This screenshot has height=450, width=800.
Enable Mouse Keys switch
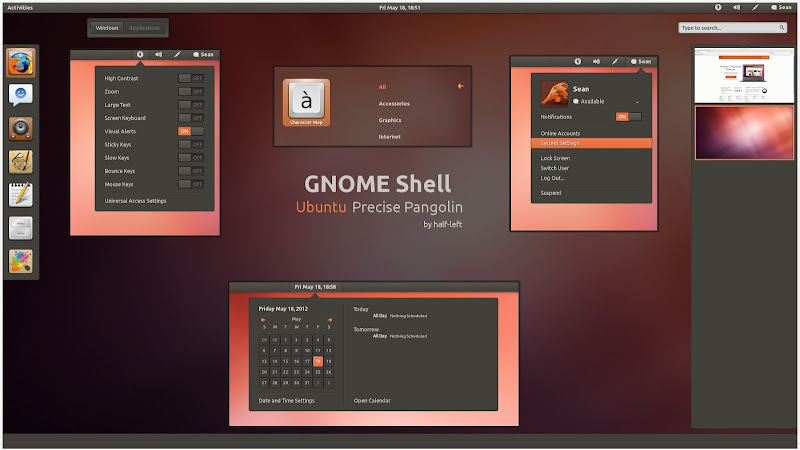click(191, 184)
